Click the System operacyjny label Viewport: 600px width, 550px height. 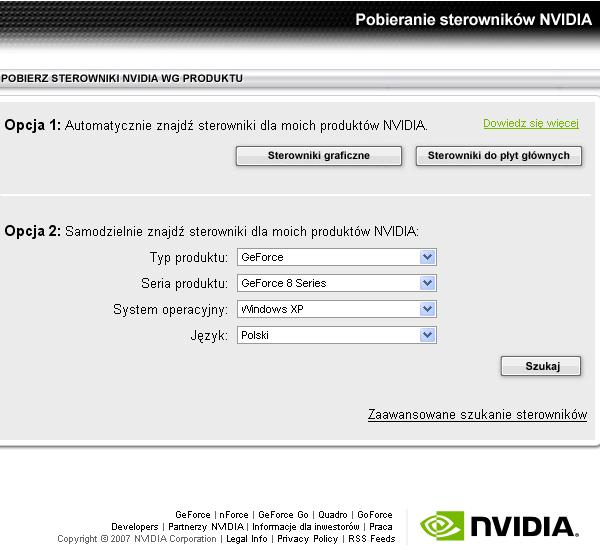[170, 310]
